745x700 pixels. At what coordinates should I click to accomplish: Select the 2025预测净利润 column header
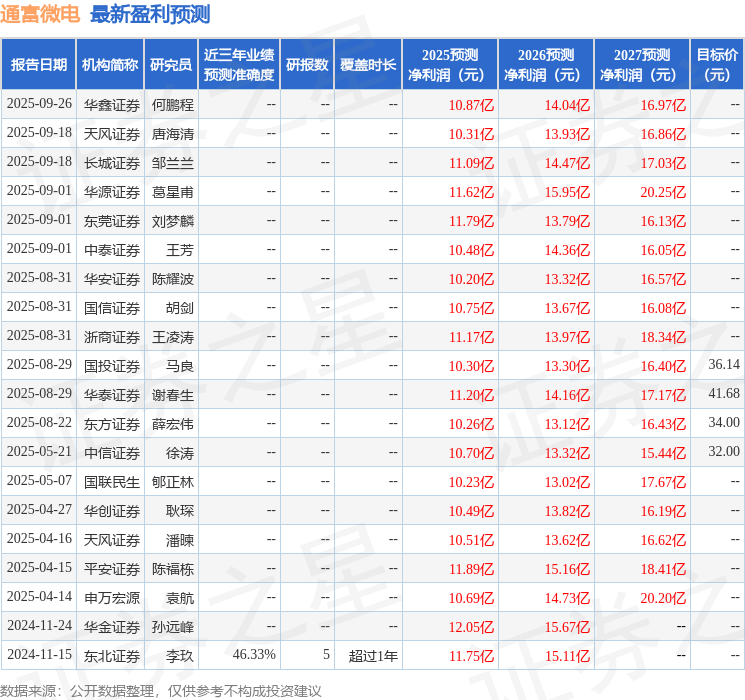point(450,65)
